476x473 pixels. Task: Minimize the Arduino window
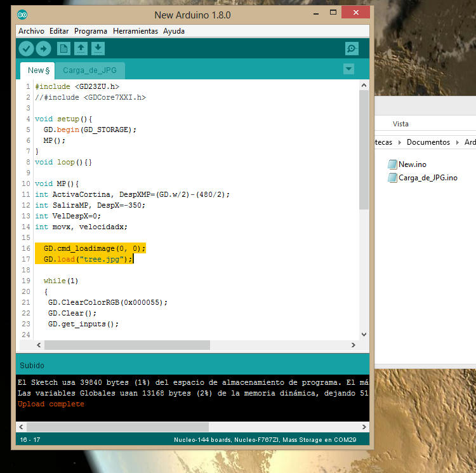[x=316, y=13]
